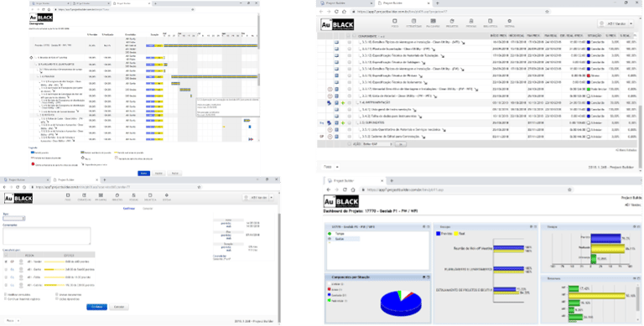Go back in the dashboard browser window

(329, 190)
